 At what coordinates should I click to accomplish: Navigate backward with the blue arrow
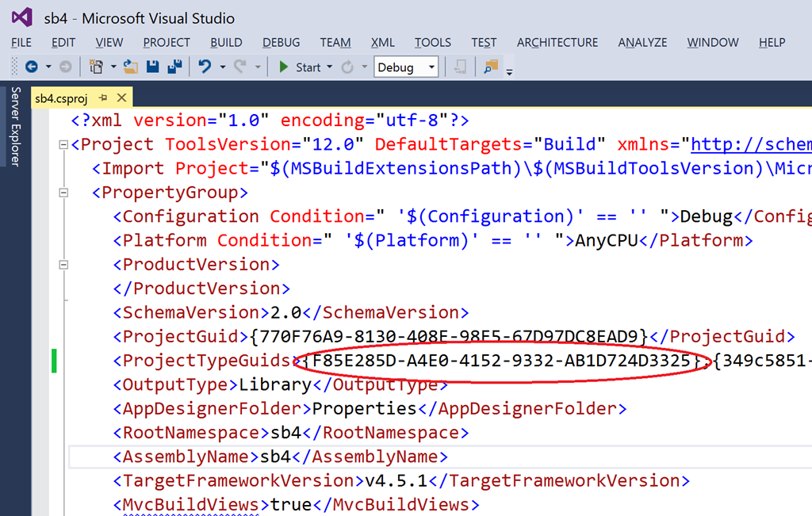(32, 67)
